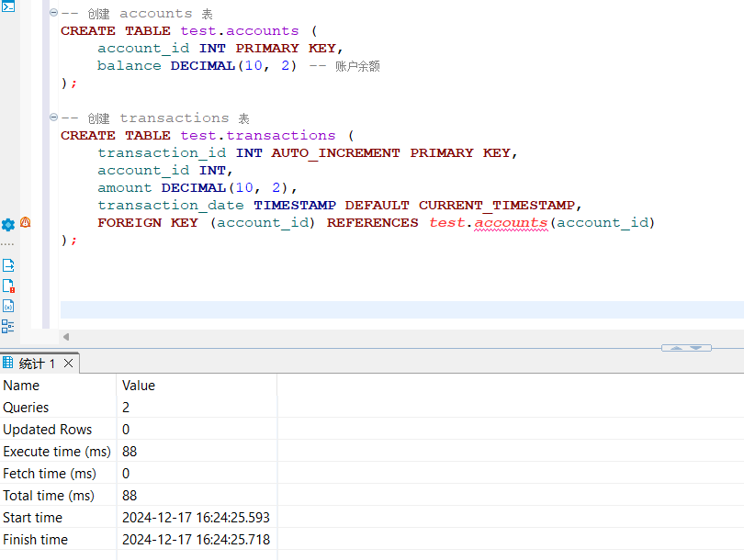Click the settings gear icon in sidebar
Viewport: 744px width, 560px height.
pyautogui.click(x=8, y=224)
